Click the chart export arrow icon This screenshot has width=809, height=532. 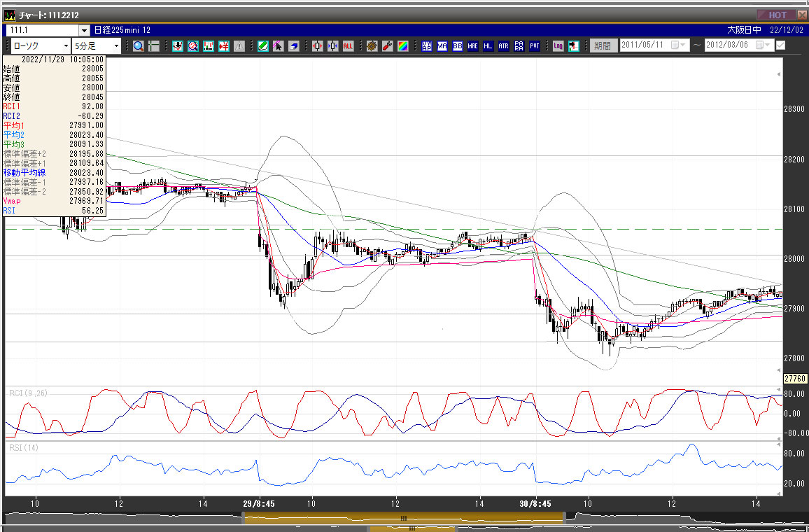tap(573, 46)
